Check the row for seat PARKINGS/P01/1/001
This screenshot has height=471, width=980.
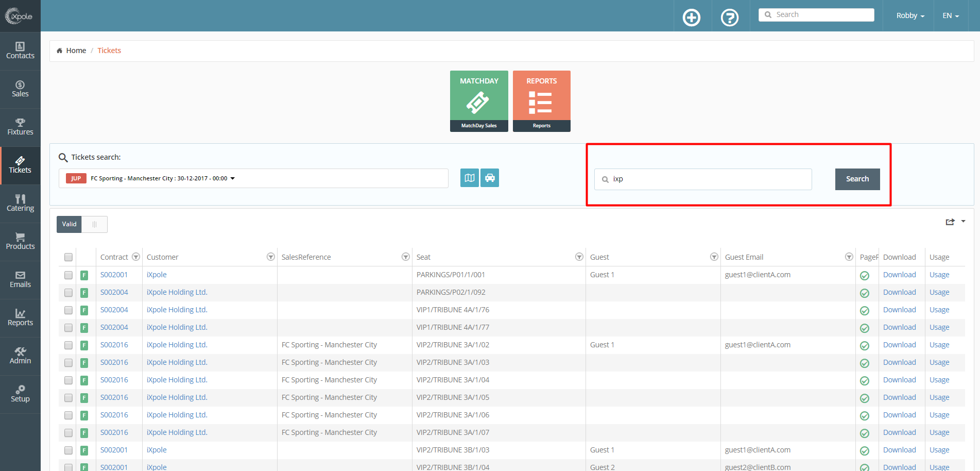tap(68, 275)
